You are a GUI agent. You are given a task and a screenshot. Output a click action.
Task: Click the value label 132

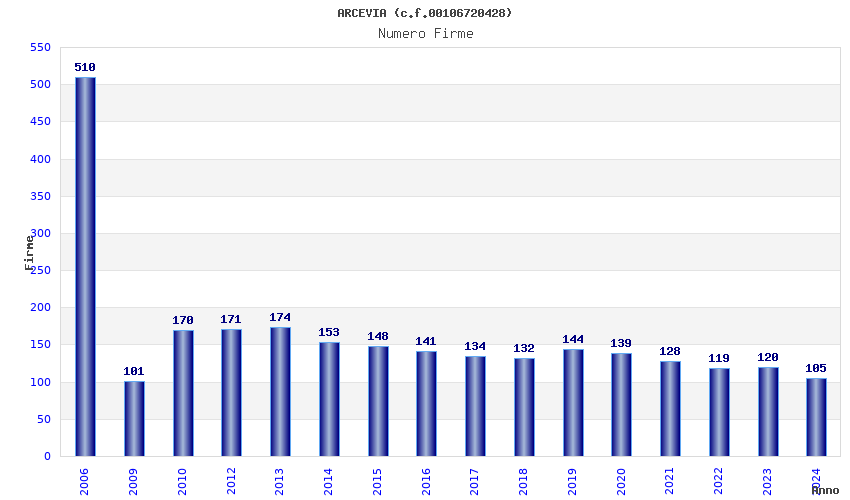pyautogui.click(x=524, y=348)
